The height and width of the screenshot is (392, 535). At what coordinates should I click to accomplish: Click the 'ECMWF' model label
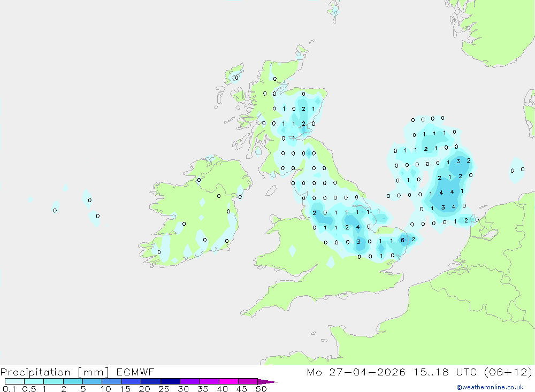pyautogui.click(x=135, y=372)
